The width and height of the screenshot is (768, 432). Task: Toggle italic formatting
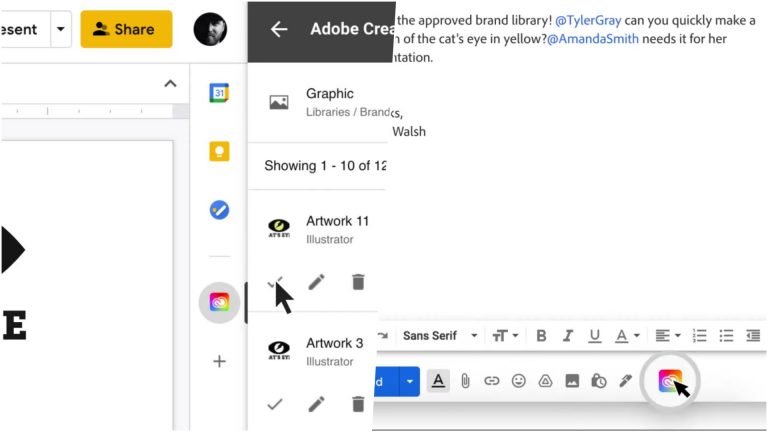point(568,336)
